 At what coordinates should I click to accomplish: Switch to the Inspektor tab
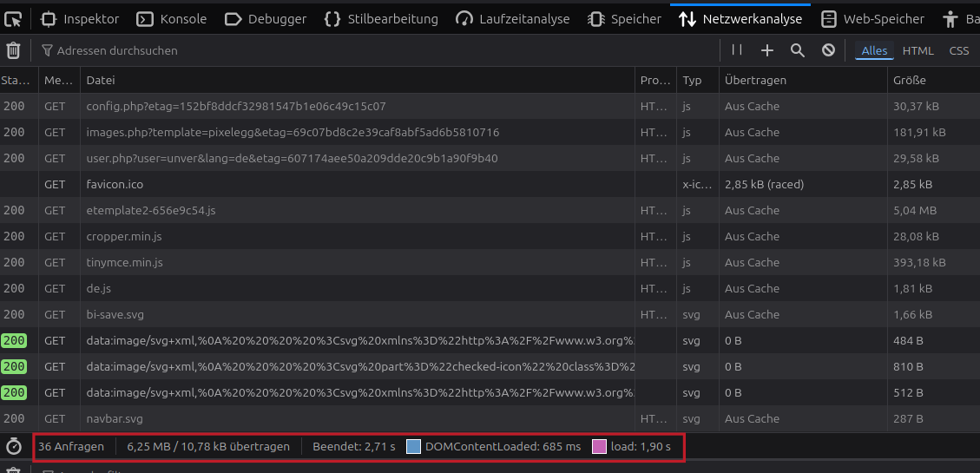coord(80,18)
